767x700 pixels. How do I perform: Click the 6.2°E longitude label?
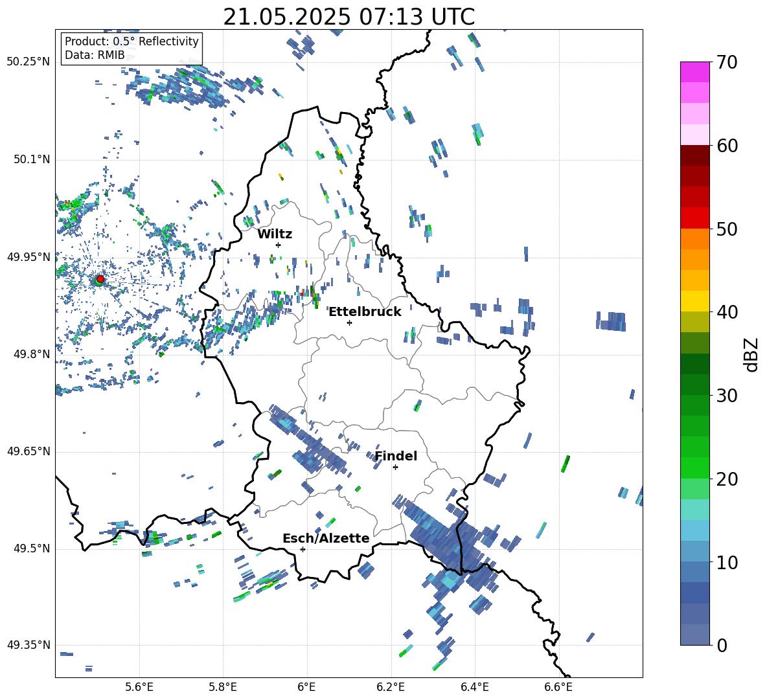(x=391, y=688)
